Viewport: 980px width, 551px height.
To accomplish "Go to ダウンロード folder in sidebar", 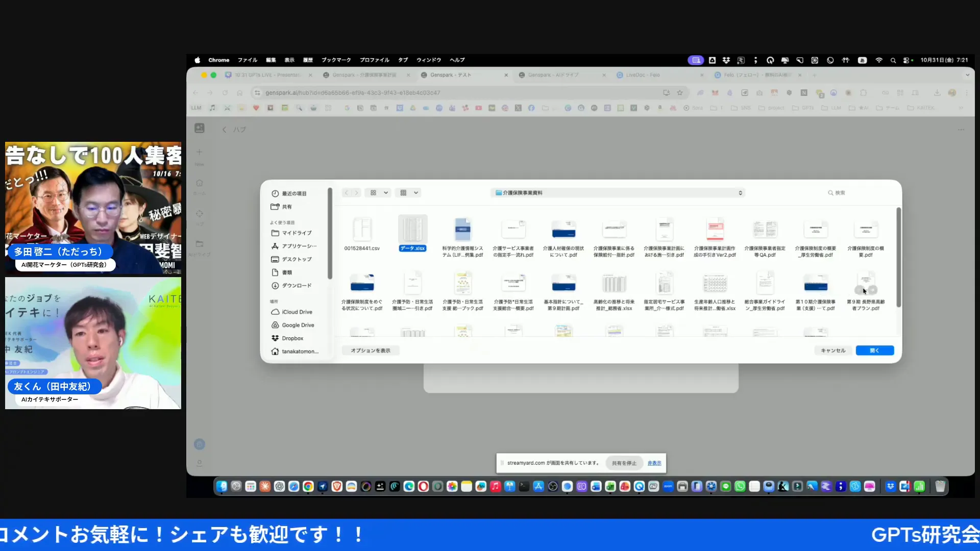I will (x=296, y=286).
